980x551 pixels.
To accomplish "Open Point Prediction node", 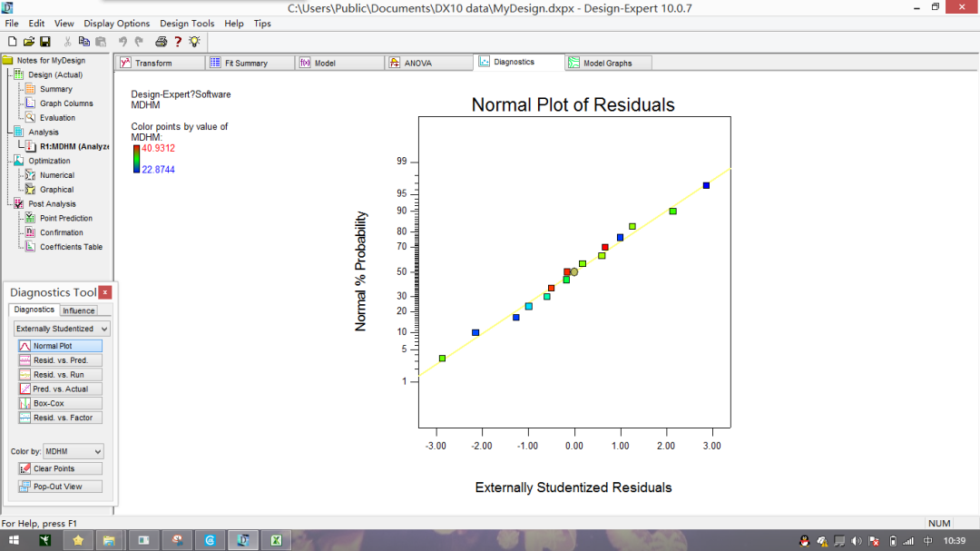I will 65,219.
